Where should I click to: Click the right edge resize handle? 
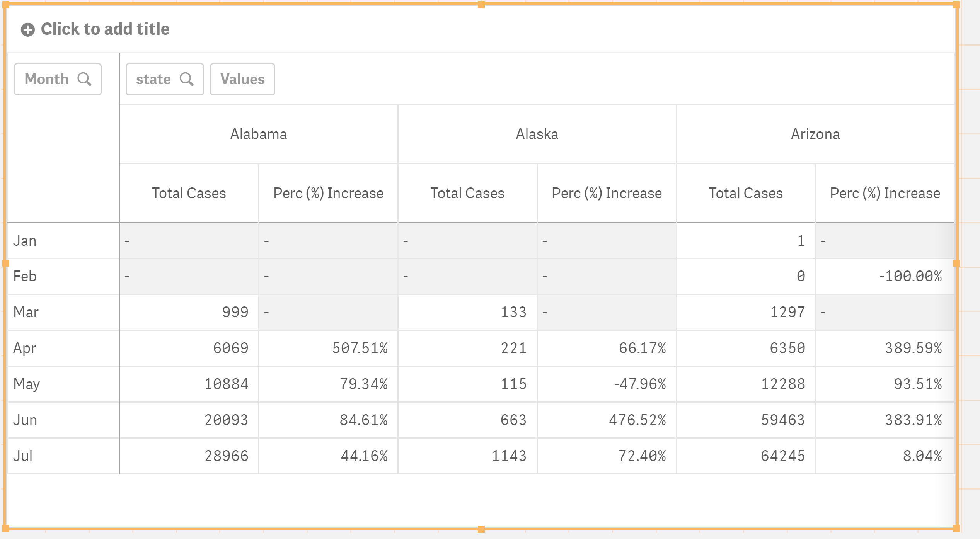(x=956, y=263)
